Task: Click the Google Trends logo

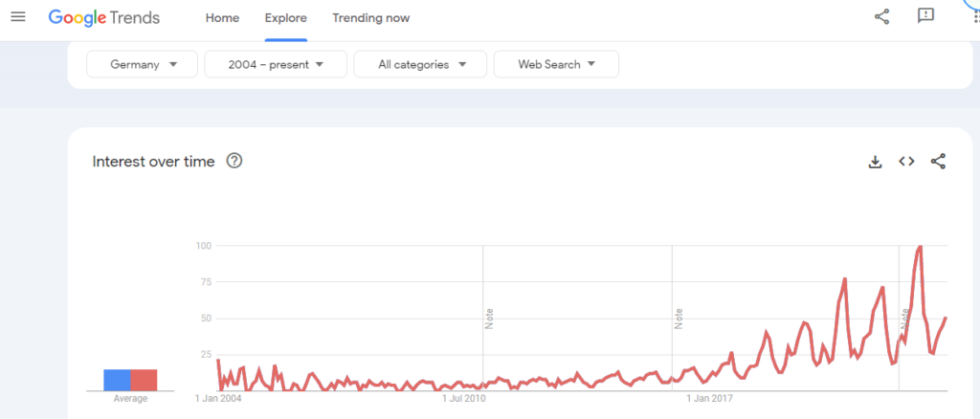Action: [104, 17]
